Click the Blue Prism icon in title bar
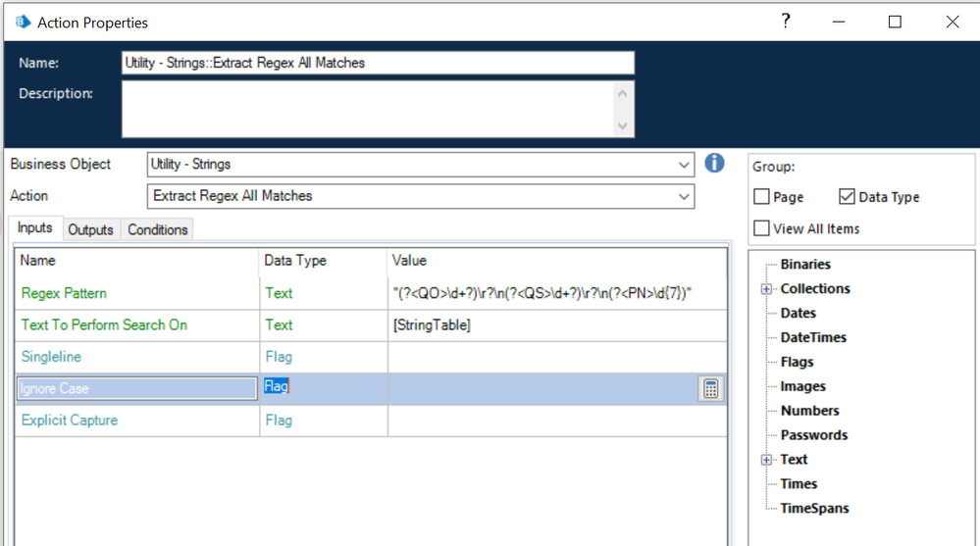The image size is (980, 546). point(24,23)
